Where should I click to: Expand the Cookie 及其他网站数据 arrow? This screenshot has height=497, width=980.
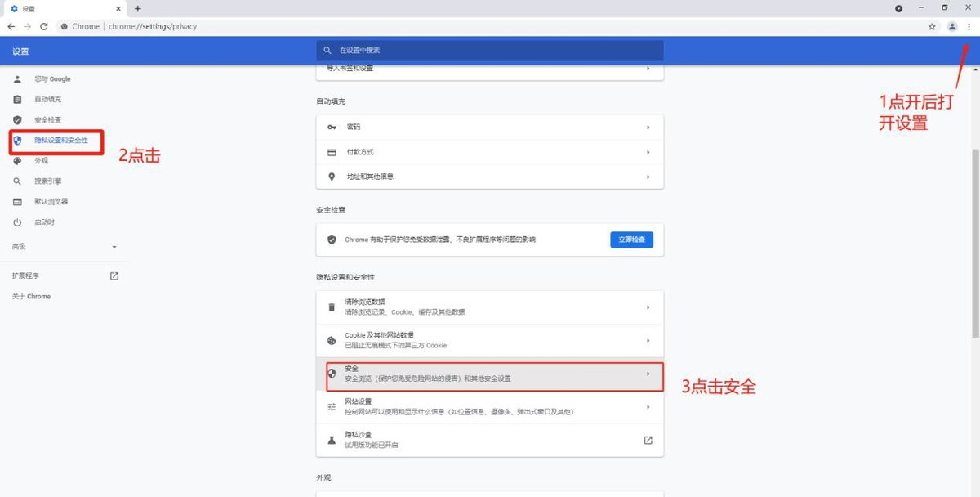648,340
